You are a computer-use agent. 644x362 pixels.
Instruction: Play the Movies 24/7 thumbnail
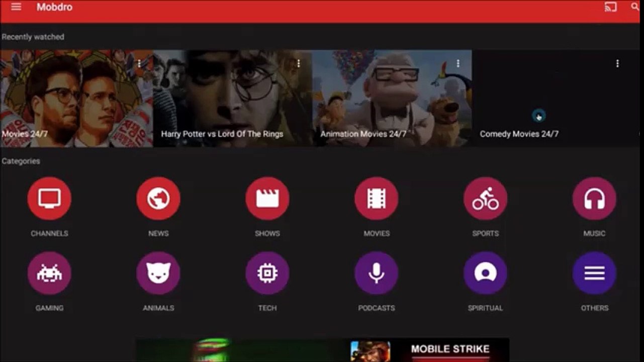click(x=76, y=99)
